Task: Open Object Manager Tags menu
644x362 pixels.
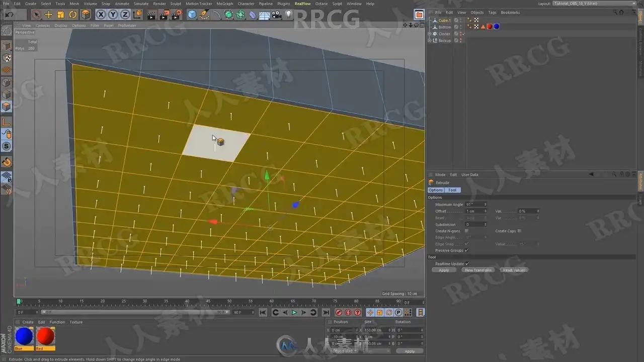Action: coord(492,12)
